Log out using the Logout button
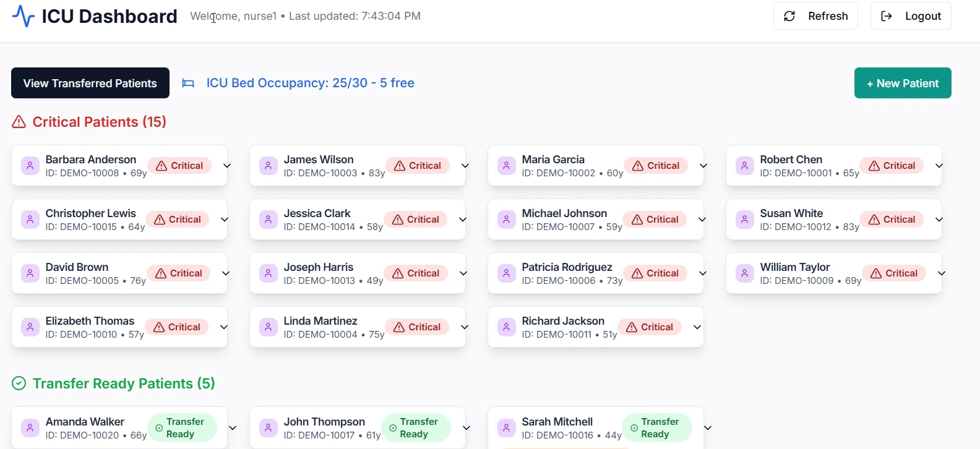 pos(910,16)
